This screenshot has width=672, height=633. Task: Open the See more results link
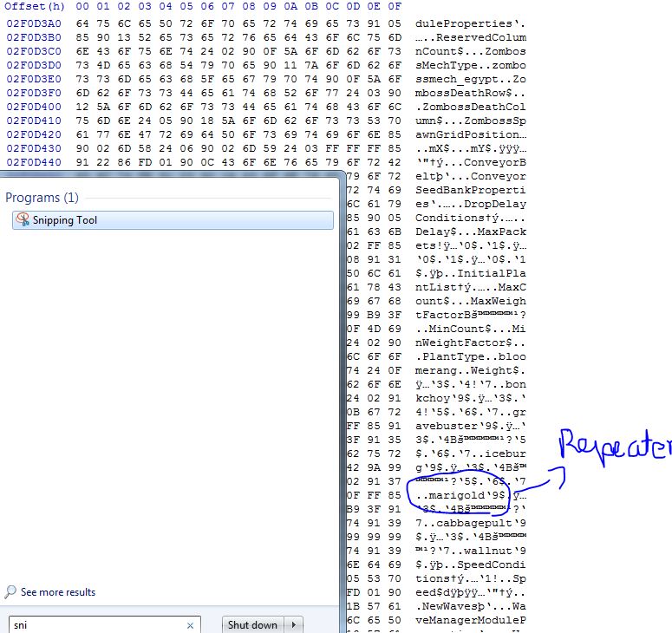tap(57, 592)
